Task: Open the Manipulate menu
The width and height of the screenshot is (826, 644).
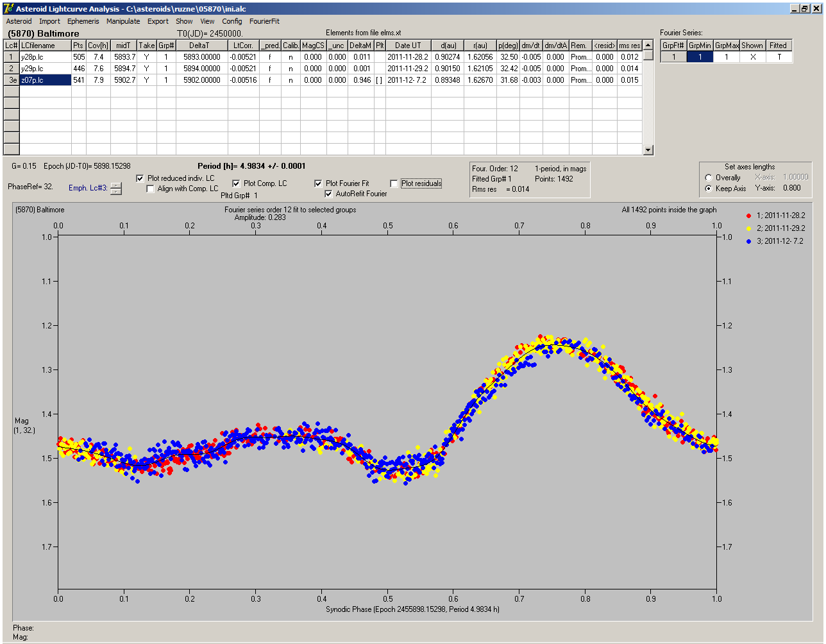Action: click(123, 21)
